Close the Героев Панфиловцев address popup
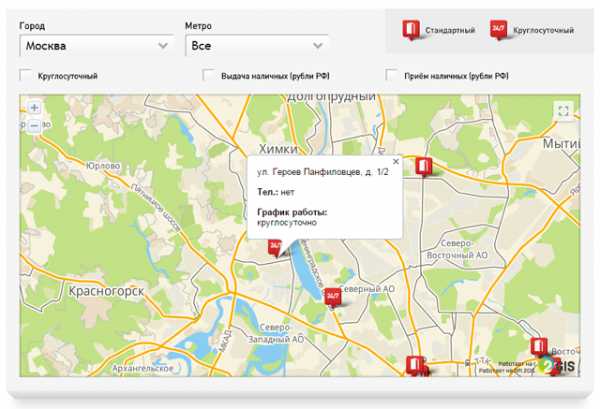The image size is (600, 409). point(395,160)
